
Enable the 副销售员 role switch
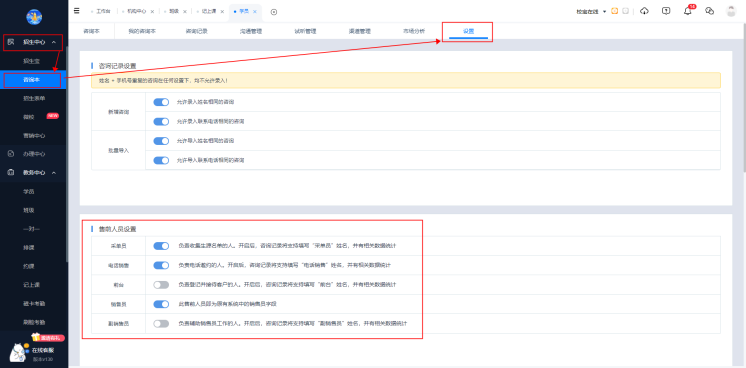(161, 324)
